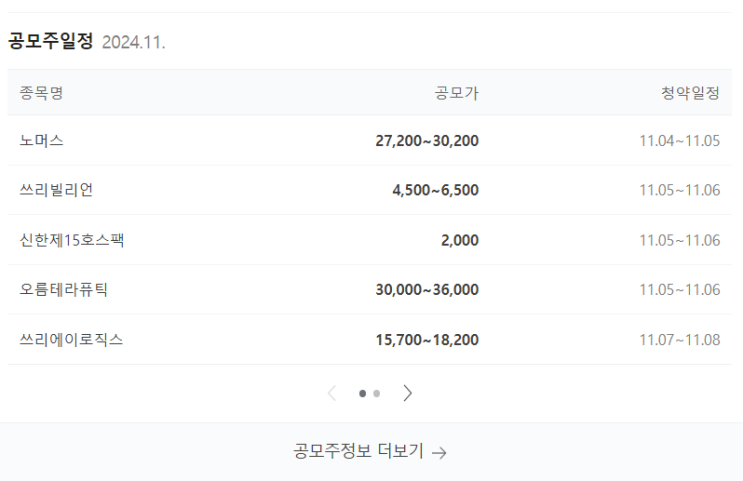
Task: Select the 27,200~30,200 price range
Action: [427, 141]
